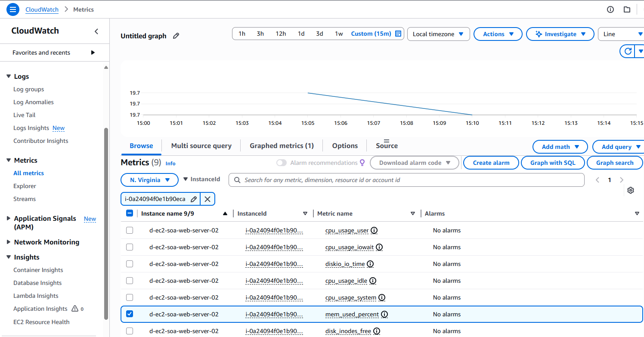
Task: Expand the Actions dropdown menu
Action: (498, 34)
